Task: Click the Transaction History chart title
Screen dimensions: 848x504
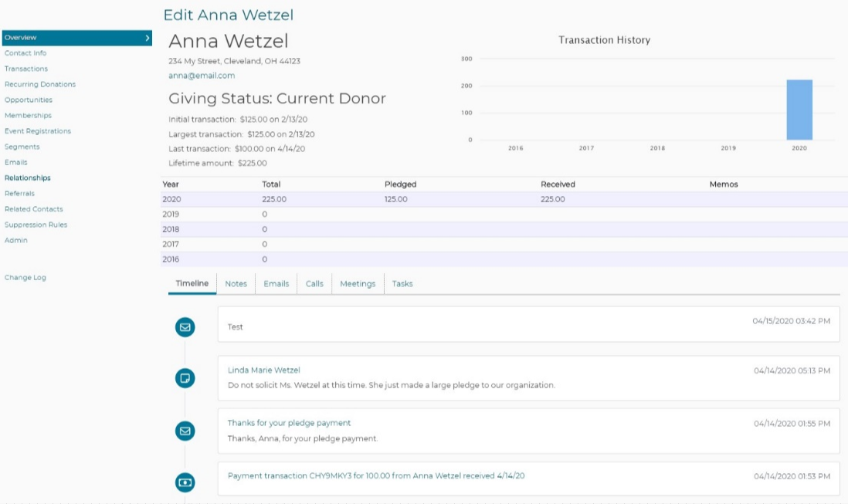Action: click(604, 40)
